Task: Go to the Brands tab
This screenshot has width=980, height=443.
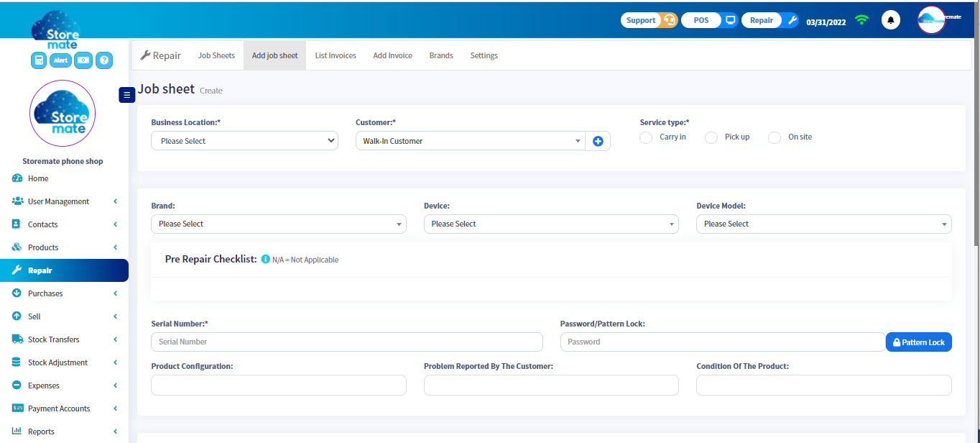Action: tap(441, 55)
